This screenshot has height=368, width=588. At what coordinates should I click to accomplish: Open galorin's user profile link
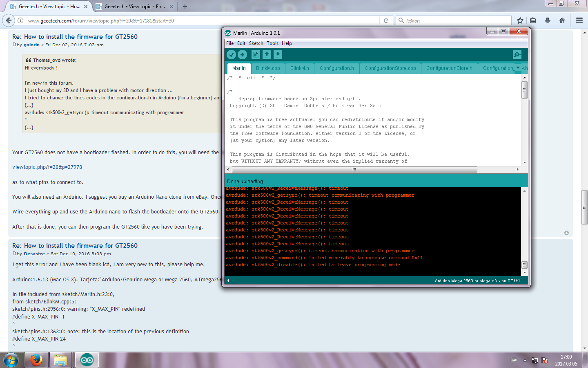tap(31, 45)
